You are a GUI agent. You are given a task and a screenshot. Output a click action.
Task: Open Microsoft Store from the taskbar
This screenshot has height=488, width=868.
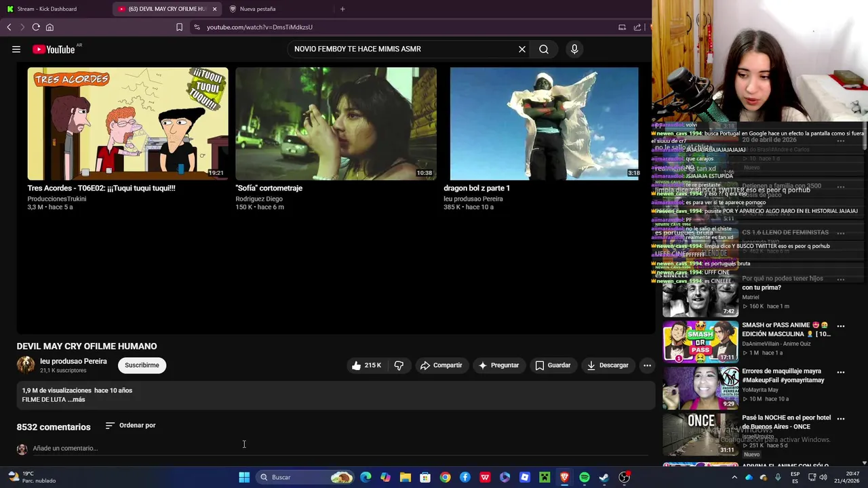(x=425, y=477)
